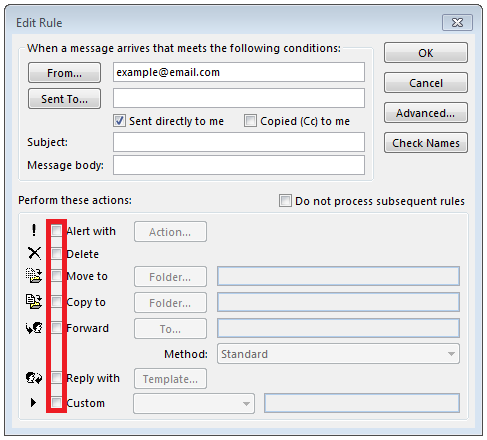Enable the Forward action checkbox
Image resolution: width=487 pixels, height=440 pixels.
coord(56,328)
